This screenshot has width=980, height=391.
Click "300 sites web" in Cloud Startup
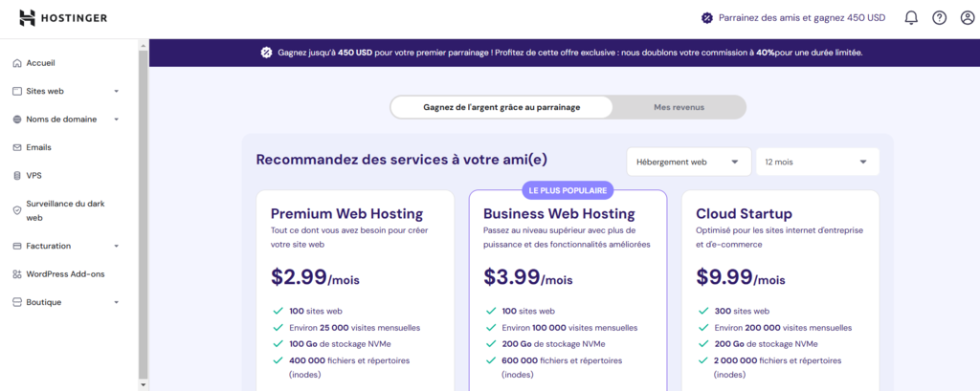tap(742, 311)
